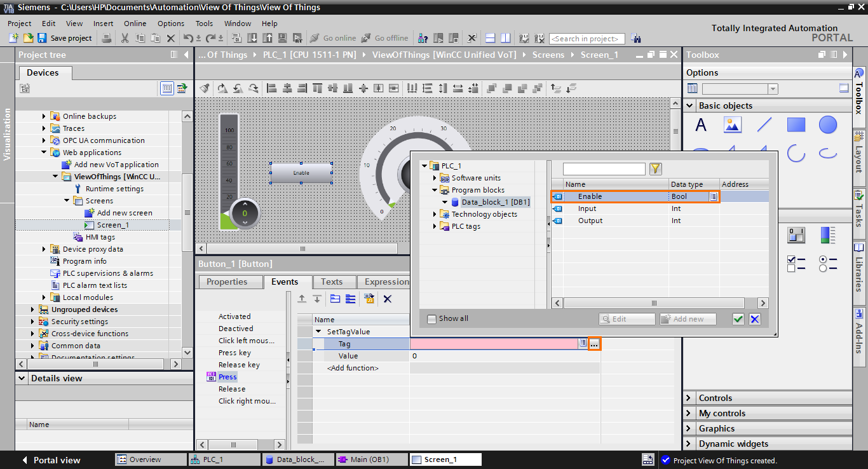Click Save project button

[x=65, y=38]
